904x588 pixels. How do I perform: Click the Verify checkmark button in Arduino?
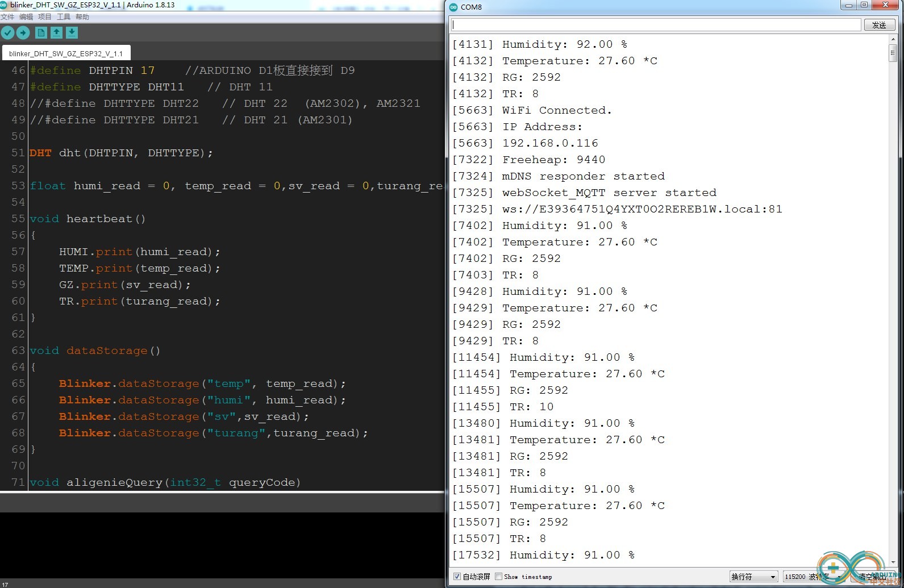pos(7,33)
